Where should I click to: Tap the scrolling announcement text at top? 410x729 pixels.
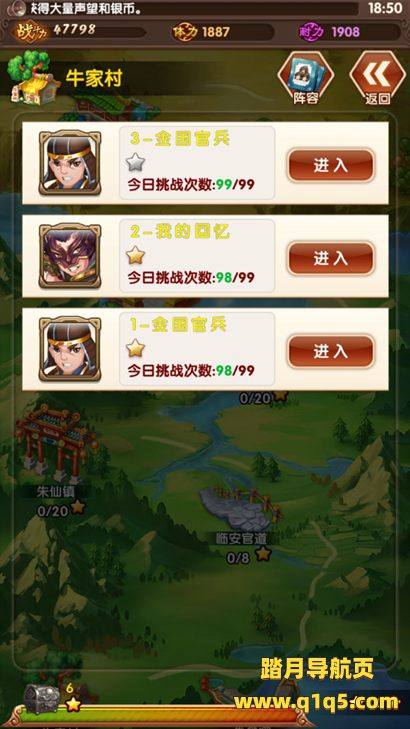(193, 8)
